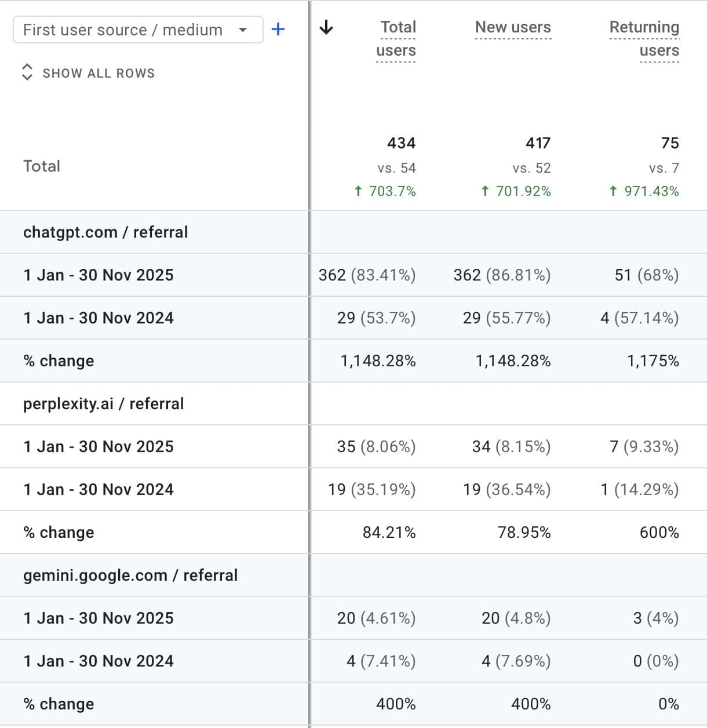The image size is (707, 728).
Task: Sort by the New users column header
Action: 513,27
